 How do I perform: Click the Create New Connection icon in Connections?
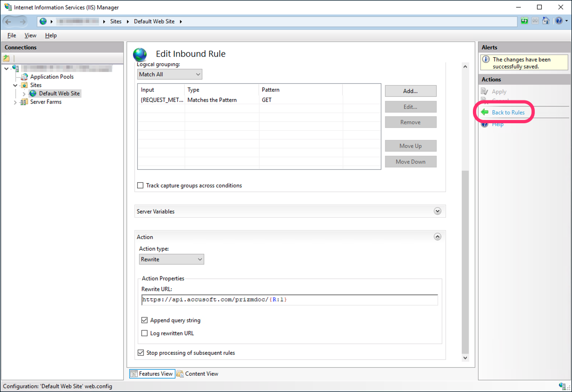tap(7, 58)
